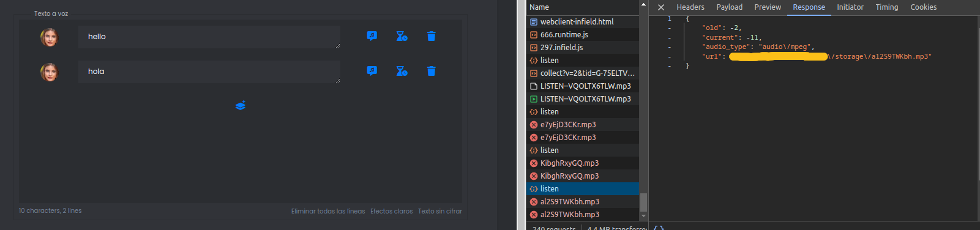Select the collect?v=2&tid request
The width and height of the screenshot is (980, 230).
pos(583,73)
